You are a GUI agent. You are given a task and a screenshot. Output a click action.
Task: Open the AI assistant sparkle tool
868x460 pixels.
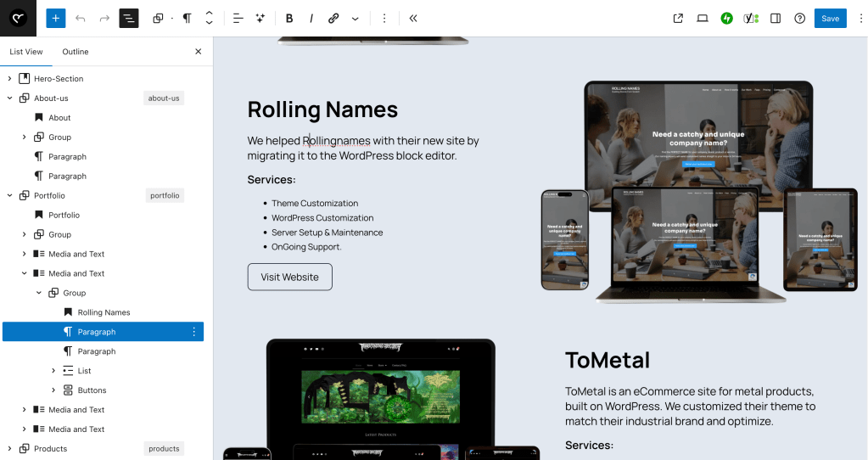pos(260,19)
